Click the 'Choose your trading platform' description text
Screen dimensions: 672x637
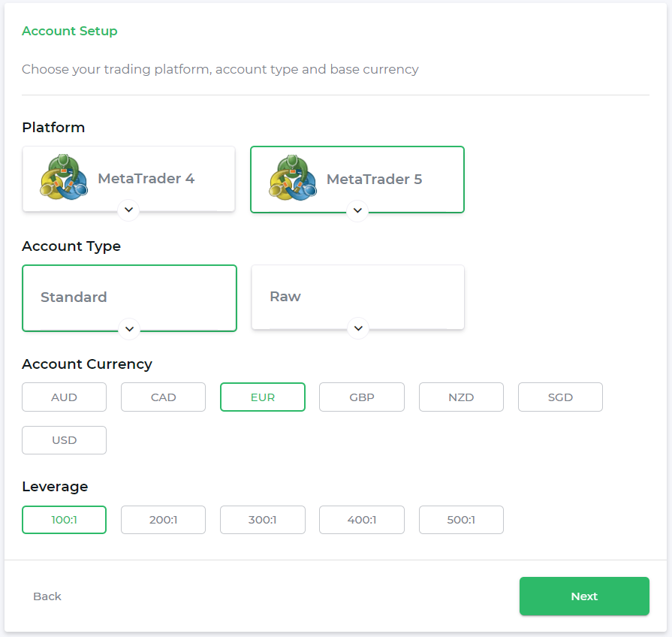pyautogui.click(x=220, y=69)
